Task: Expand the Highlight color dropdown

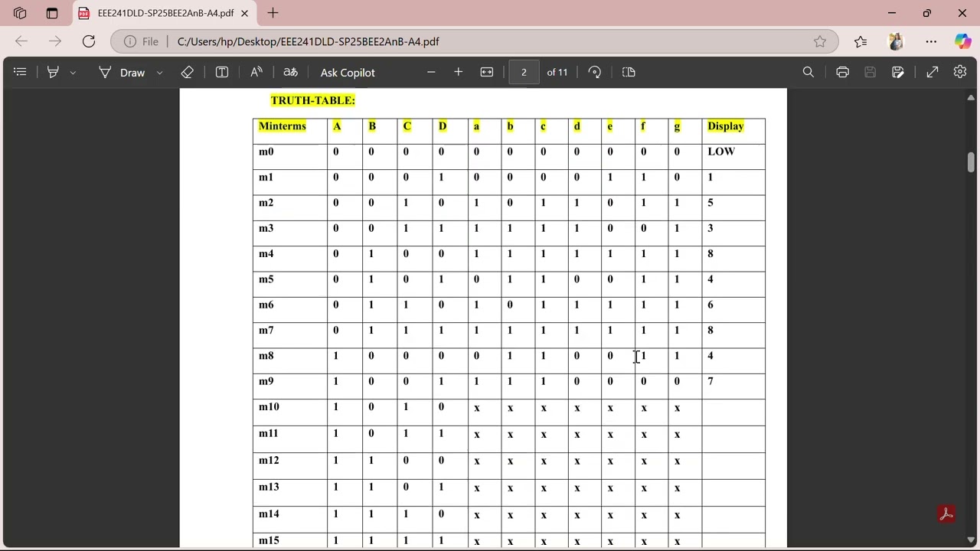Action: click(x=73, y=73)
